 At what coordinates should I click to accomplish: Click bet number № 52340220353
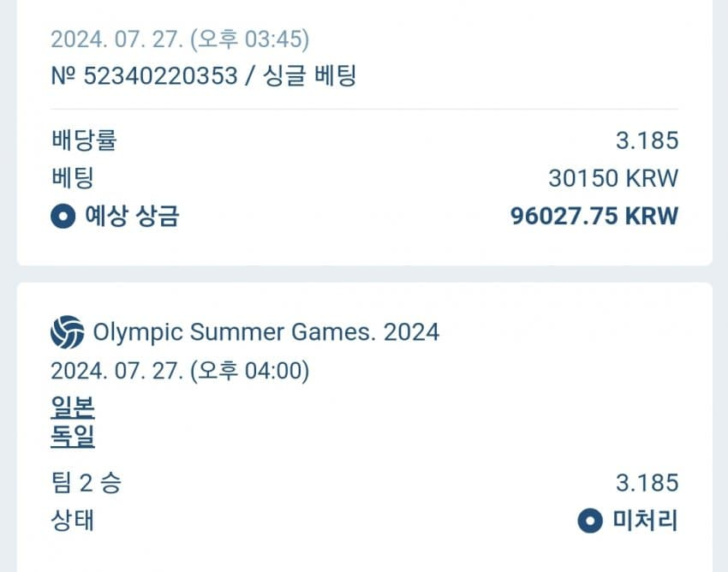click(x=144, y=76)
